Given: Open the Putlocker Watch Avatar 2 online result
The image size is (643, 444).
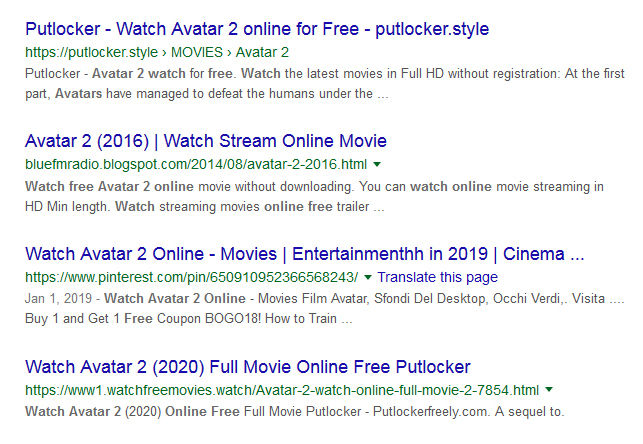Looking at the screenshot, I should pos(257,29).
